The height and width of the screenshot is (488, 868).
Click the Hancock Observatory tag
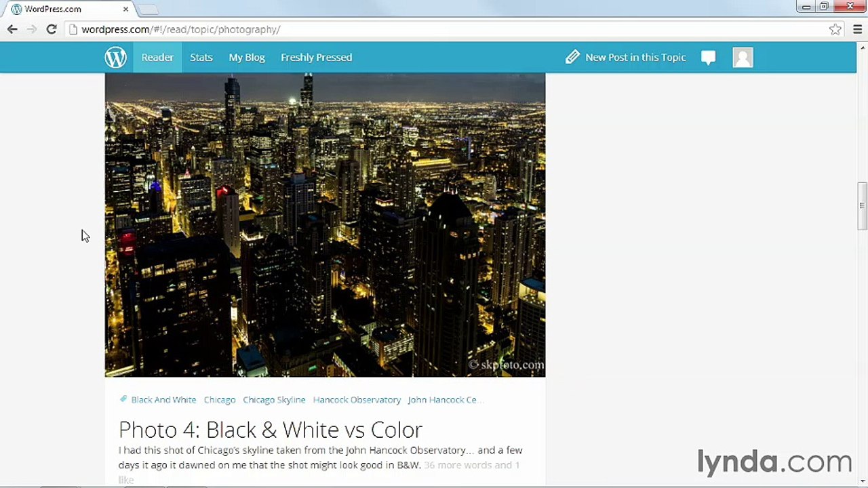(x=357, y=400)
